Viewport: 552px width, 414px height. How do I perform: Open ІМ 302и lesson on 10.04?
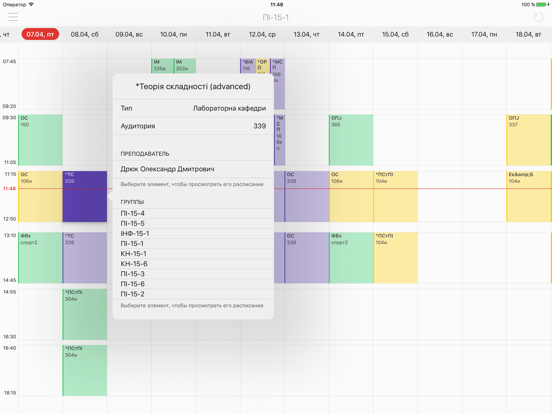click(x=185, y=66)
